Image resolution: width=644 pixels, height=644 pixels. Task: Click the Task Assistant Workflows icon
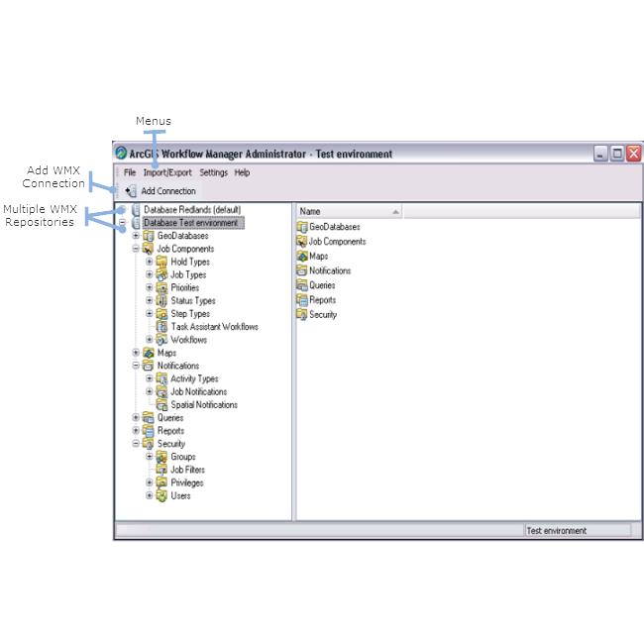[161, 327]
